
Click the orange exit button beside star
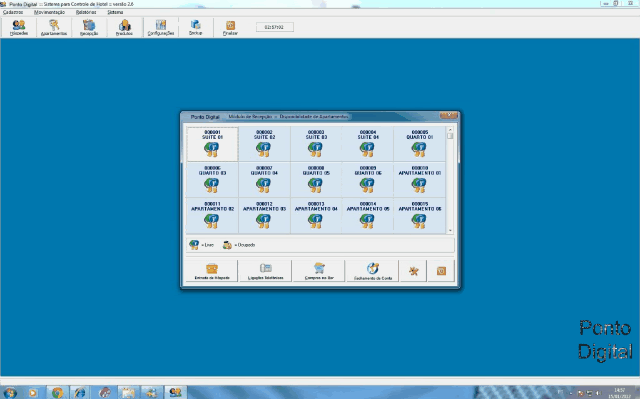pos(441,271)
